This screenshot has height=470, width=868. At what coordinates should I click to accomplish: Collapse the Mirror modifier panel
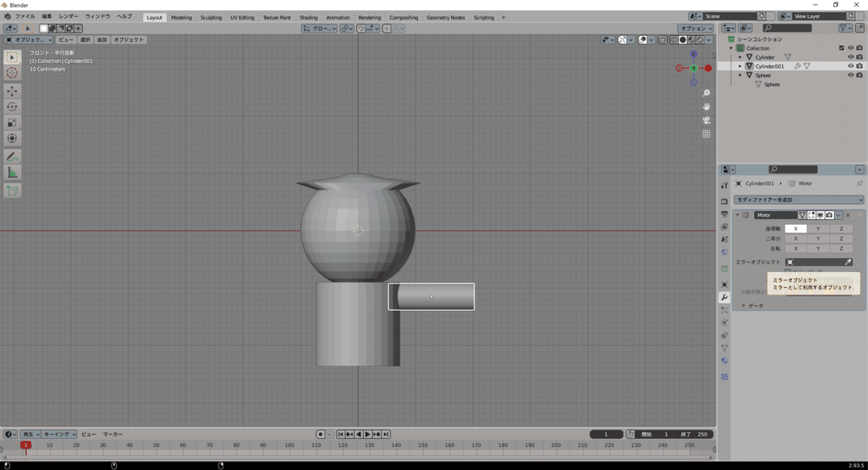[x=737, y=215]
